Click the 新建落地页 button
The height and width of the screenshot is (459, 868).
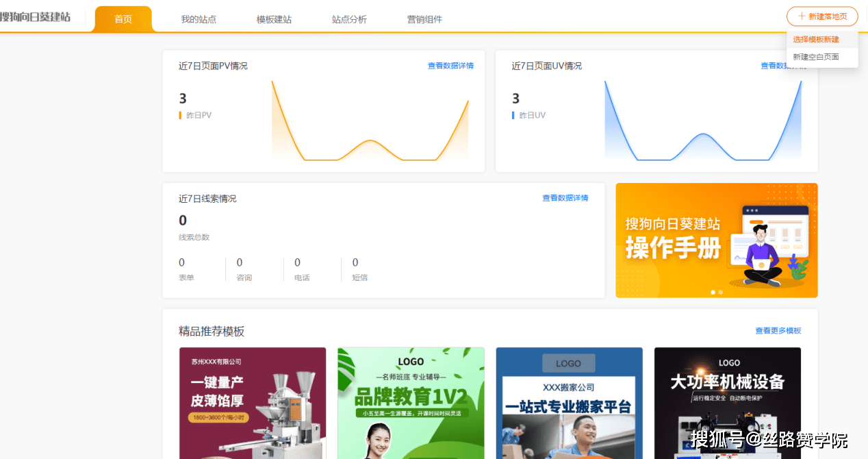822,16
